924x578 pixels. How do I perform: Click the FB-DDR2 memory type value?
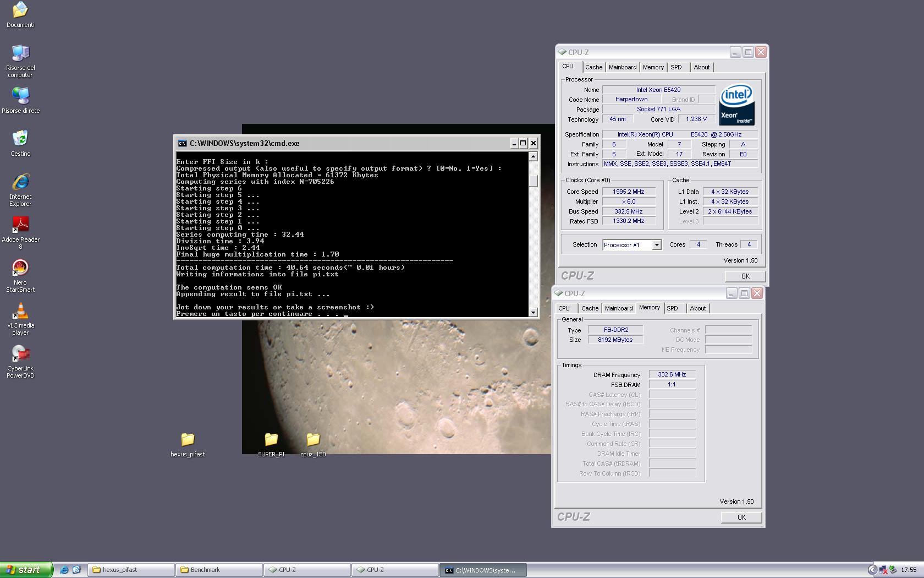tap(615, 330)
